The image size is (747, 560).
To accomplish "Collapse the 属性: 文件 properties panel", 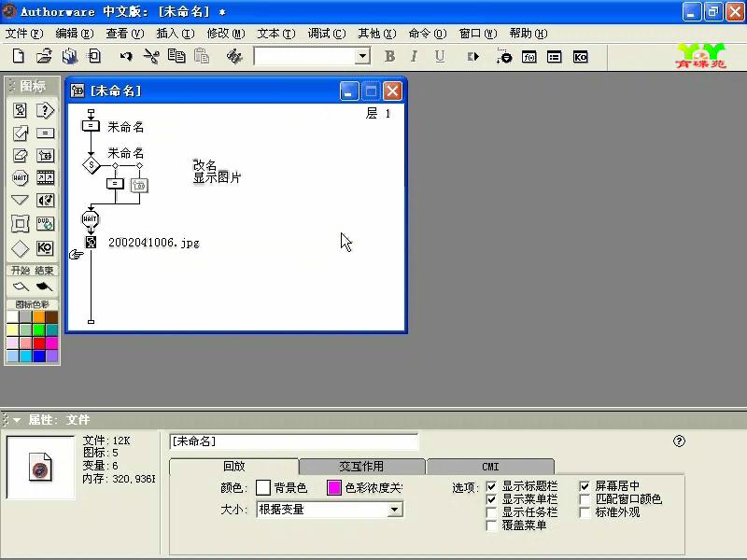I will (17, 420).
